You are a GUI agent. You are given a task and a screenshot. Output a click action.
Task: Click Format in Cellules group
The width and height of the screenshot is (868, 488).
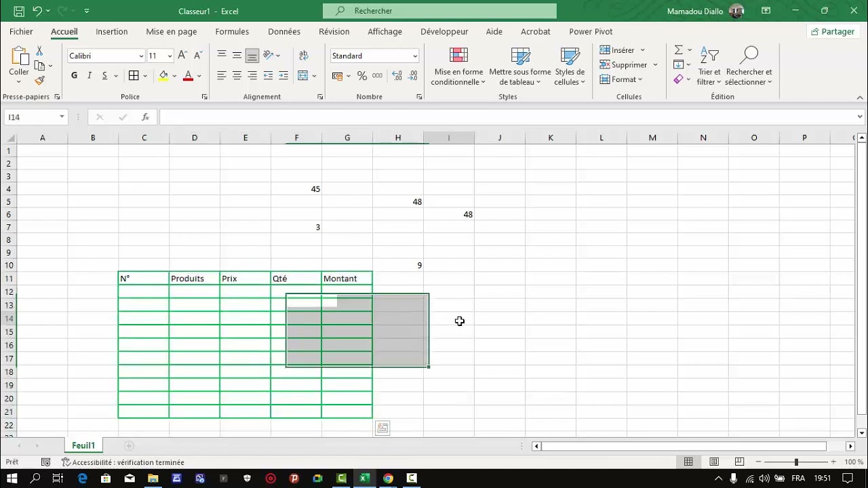coord(621,79)
